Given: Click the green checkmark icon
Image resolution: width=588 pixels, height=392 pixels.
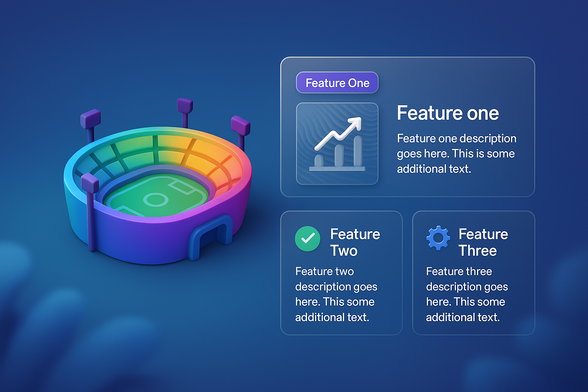Looking at the screenshot, I should click(x=307, y=238).
